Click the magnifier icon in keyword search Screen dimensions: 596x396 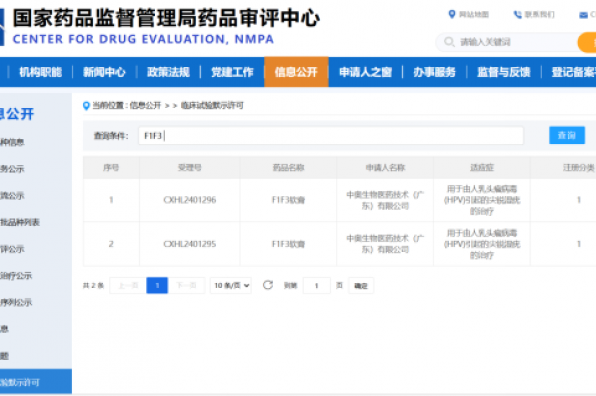(449, 41)
